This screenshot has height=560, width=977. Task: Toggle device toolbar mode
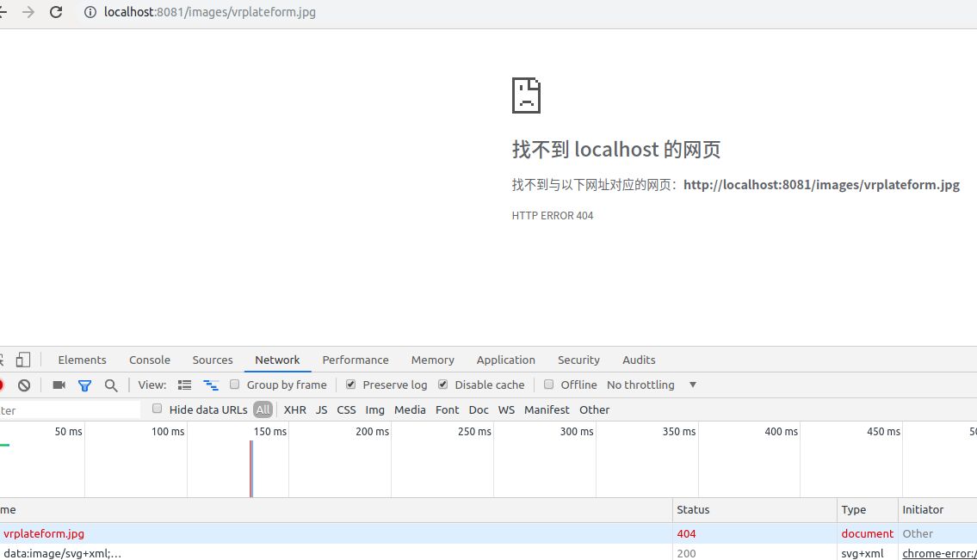tap(23, 359)
